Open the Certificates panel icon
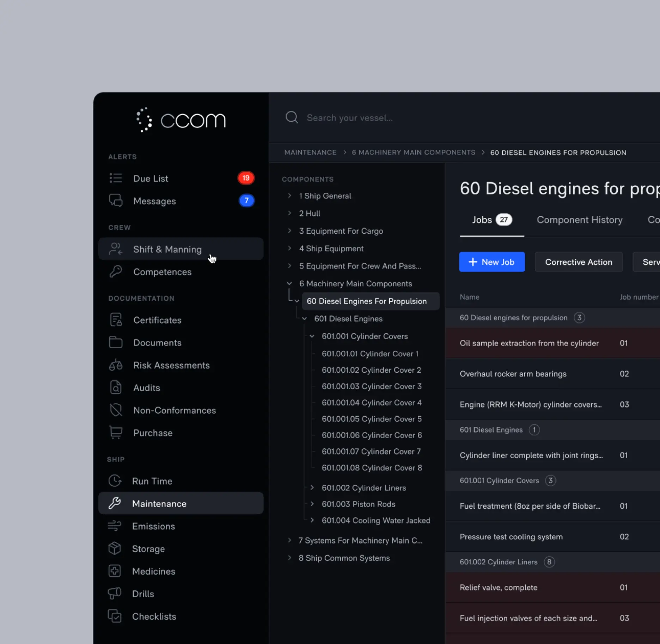This screenshot has height=644, width=660. click(x=116, y=320)
